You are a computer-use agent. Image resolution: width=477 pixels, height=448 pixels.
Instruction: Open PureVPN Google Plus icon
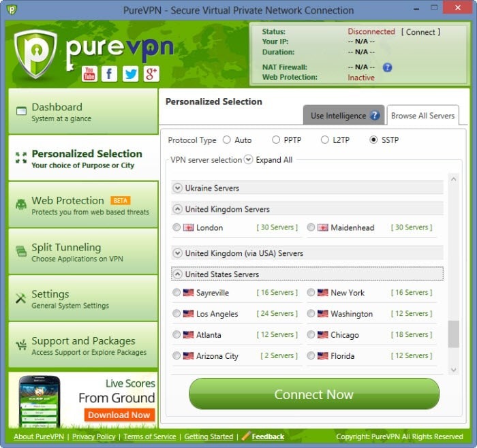pyautogui.click(x=151, y=74)
